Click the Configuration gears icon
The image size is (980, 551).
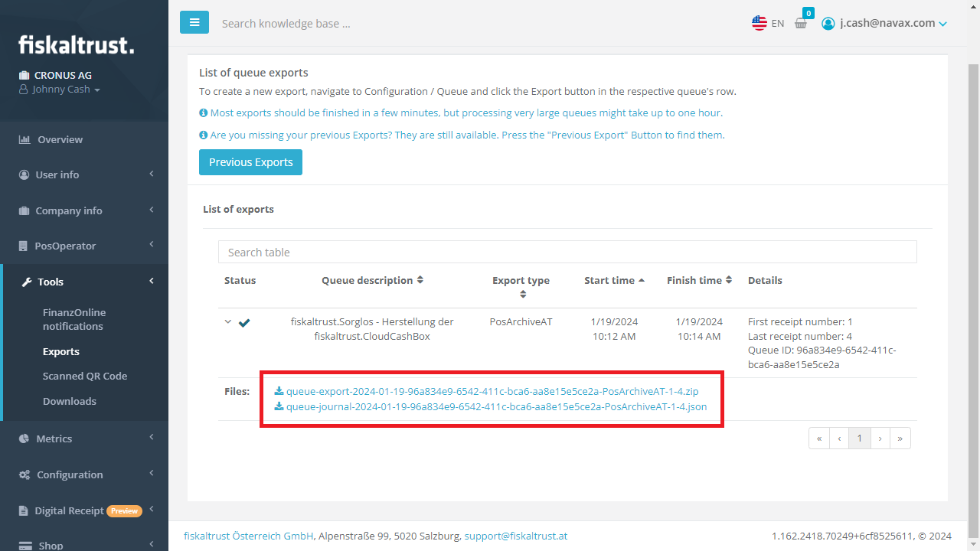click(24, 475)
